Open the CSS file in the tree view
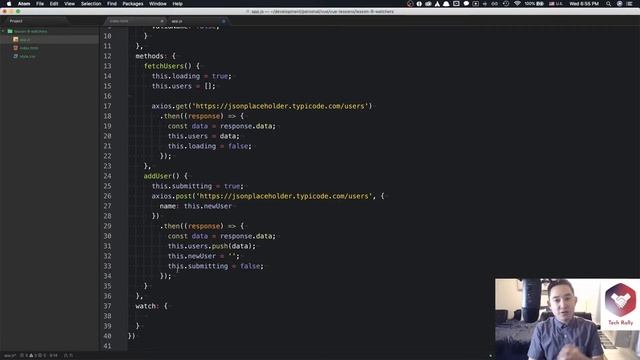640x360 pixels. click(x=27, y=56)
